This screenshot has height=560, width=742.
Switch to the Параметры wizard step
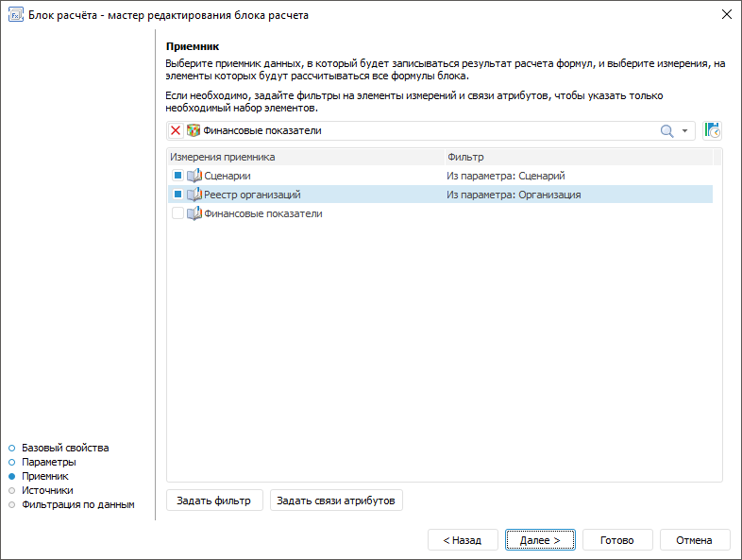click(49, 462)
